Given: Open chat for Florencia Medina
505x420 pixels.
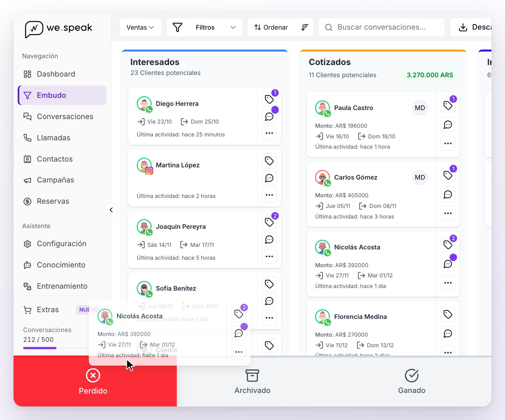Looking at the screenshot, I should [448, 334].
